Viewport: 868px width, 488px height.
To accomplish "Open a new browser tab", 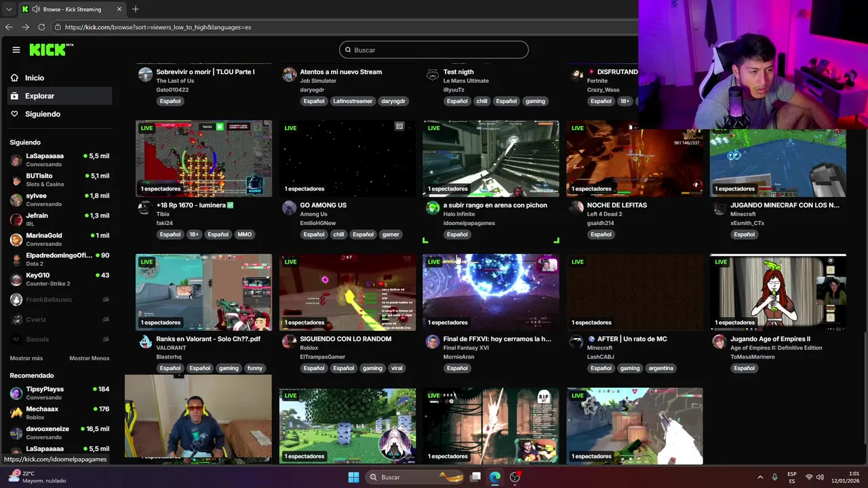I will pyautogui.click(x=136, y=9).
